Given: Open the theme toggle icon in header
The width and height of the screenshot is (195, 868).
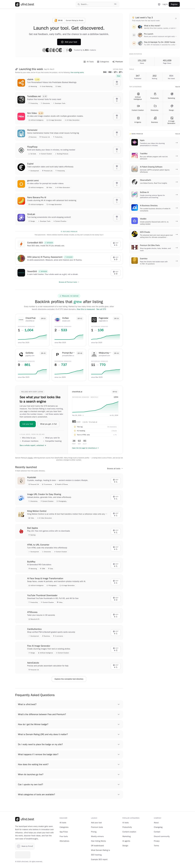Looking at the screenshot, I should pyautogui.click(x=159, y=4).
